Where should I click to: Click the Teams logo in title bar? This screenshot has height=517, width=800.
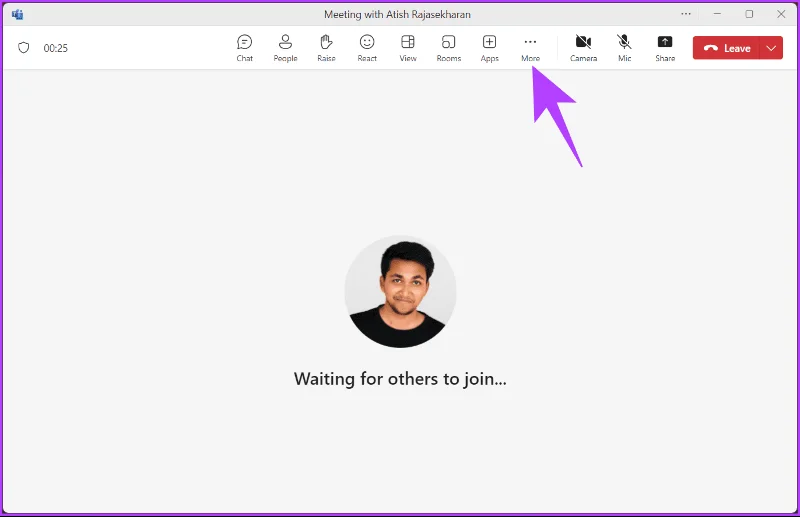[x=18, y=14]
